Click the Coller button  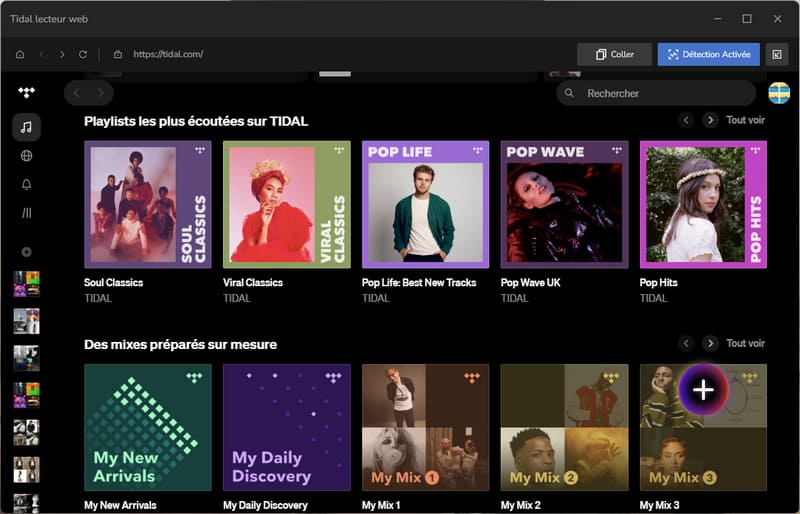(614, 54)
